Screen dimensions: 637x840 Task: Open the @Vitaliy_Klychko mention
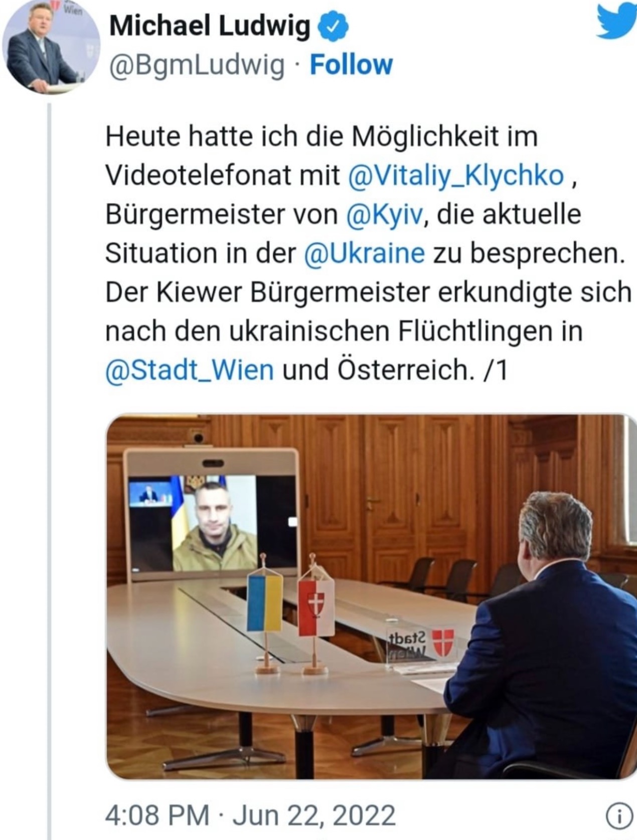pos(455,175)
